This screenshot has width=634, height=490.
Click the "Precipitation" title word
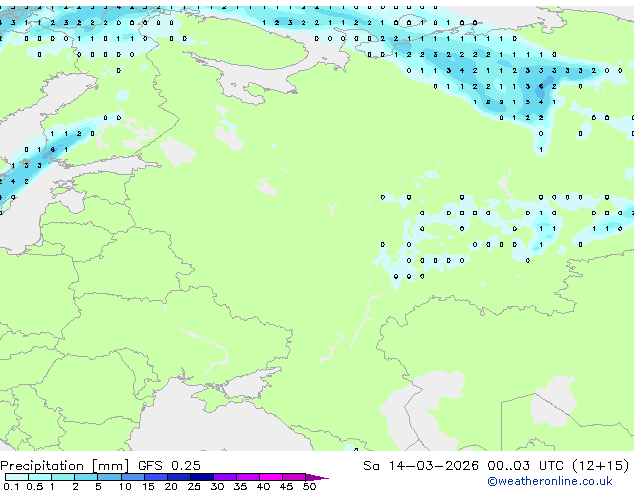coord(42,466)
